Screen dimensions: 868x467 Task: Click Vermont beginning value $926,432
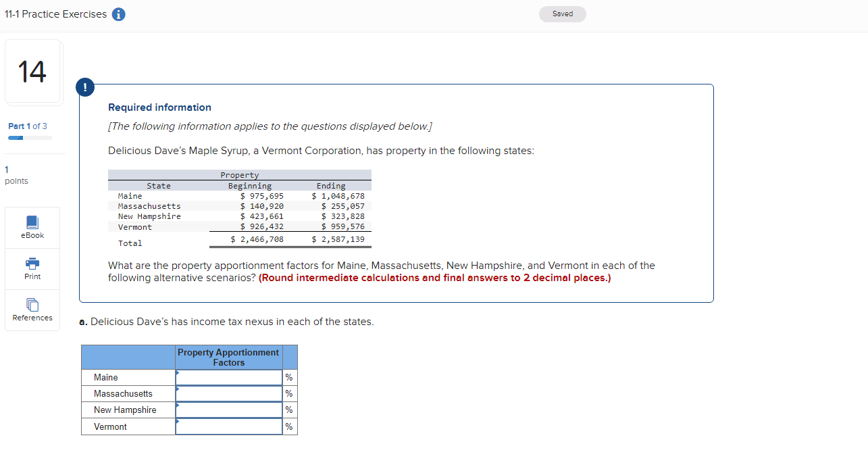click(x=262, y=226)
